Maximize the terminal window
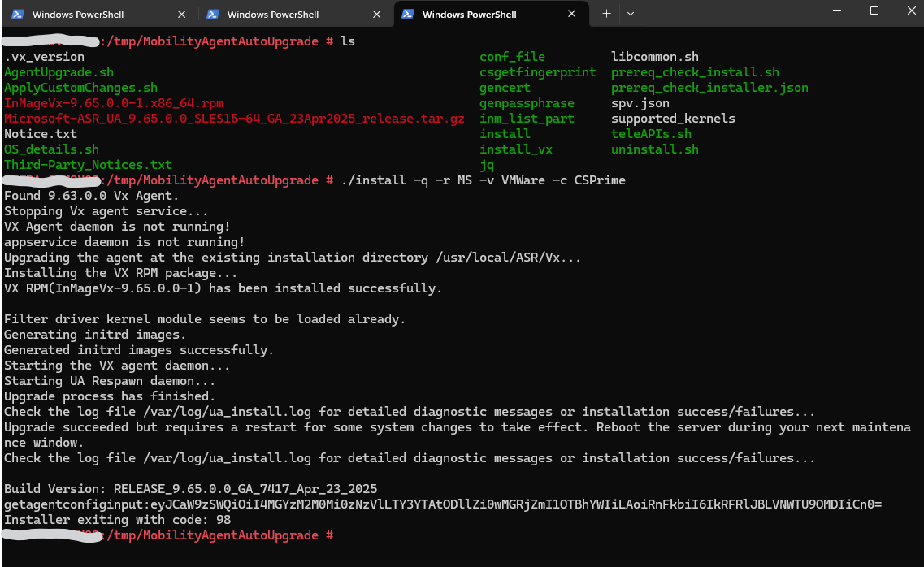 (x=874, y=11)
